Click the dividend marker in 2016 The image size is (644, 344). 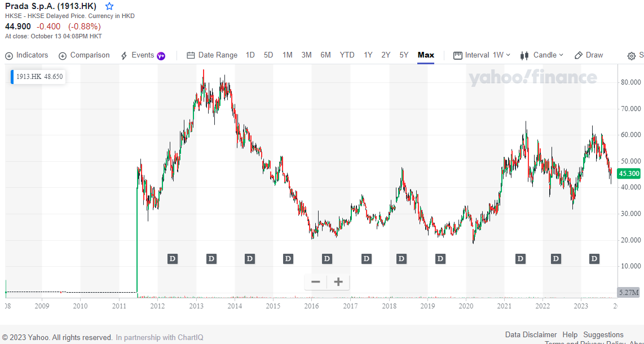[x=327, y=259]
